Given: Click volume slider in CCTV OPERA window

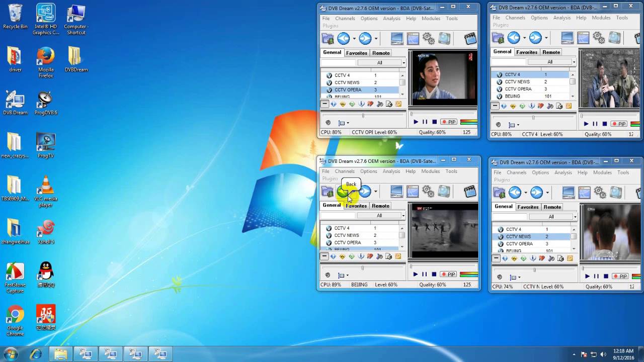Looking at the screenshot, I should tap(363, 116).
